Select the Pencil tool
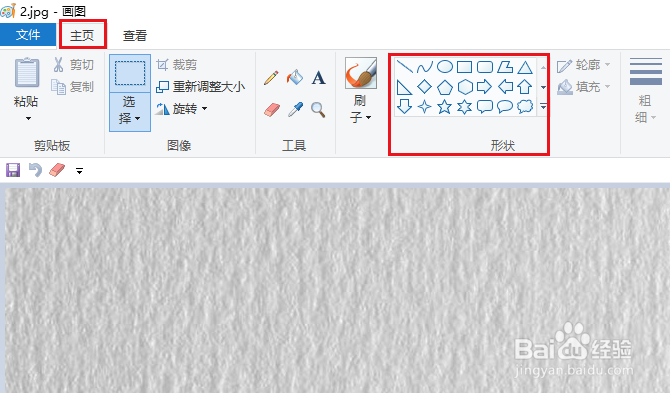Viewport: 670px width, 393px height. [271, 78]
